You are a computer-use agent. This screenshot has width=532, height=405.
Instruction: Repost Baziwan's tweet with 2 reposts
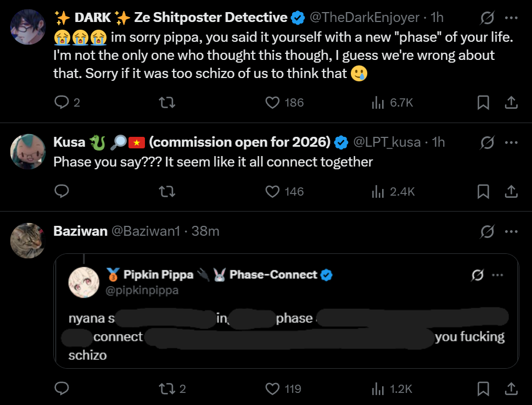pyautogui.click(x=165, y=389)
